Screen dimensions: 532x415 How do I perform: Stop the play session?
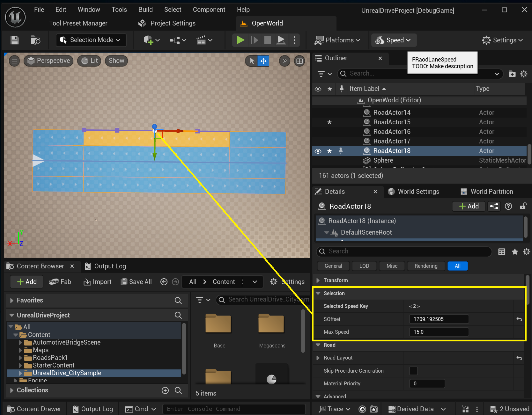pyautogui.click(x=268, y=40)
